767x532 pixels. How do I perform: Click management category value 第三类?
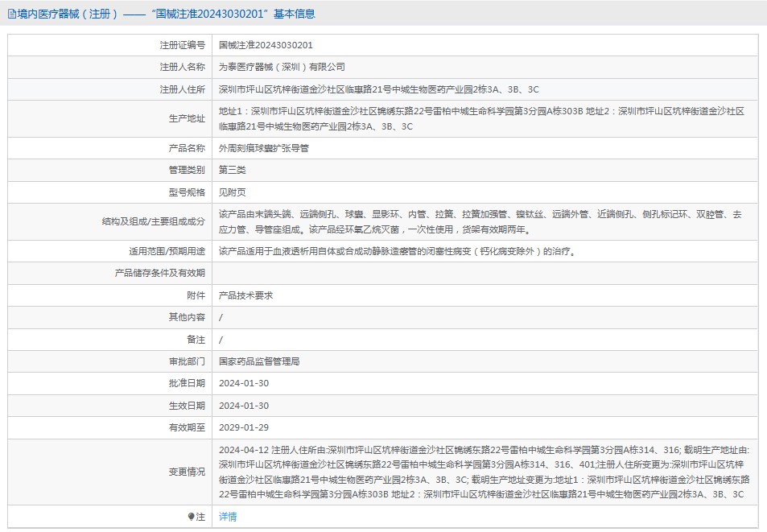point(233,170)
